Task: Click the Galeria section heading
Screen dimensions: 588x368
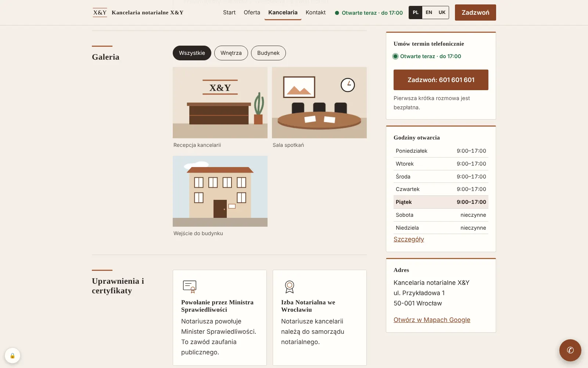Action: coord(105,57)
